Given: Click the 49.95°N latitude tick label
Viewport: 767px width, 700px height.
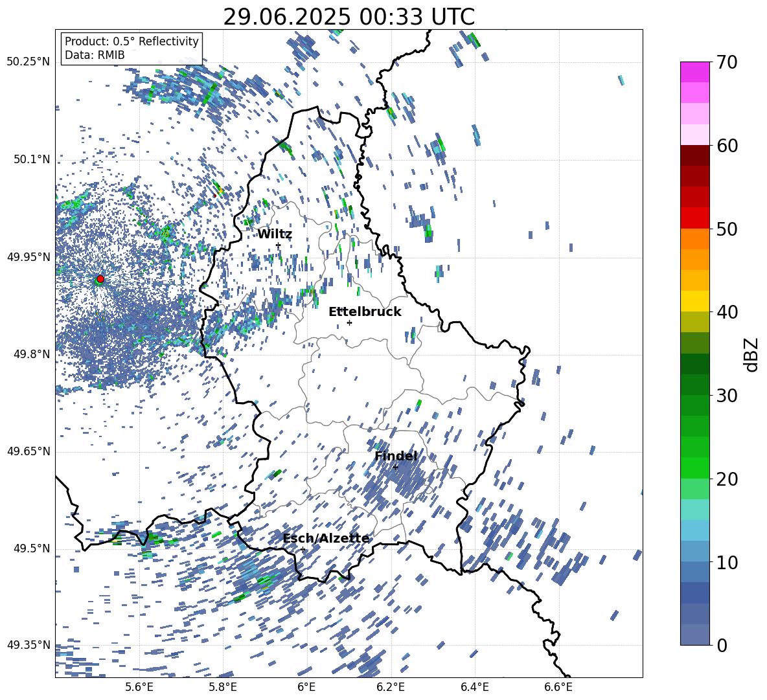Looking at the screenshot, I should coord(29,257).
